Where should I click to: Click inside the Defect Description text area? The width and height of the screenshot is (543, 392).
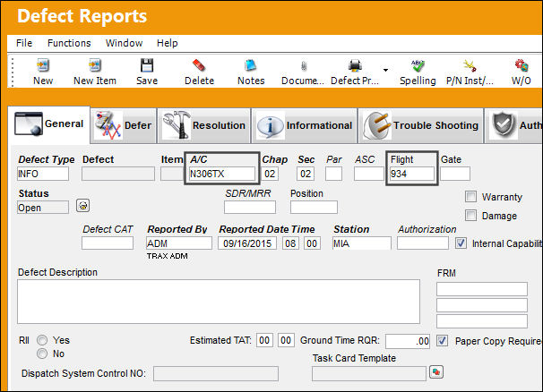pyautogui.click(x=219, y=302)
